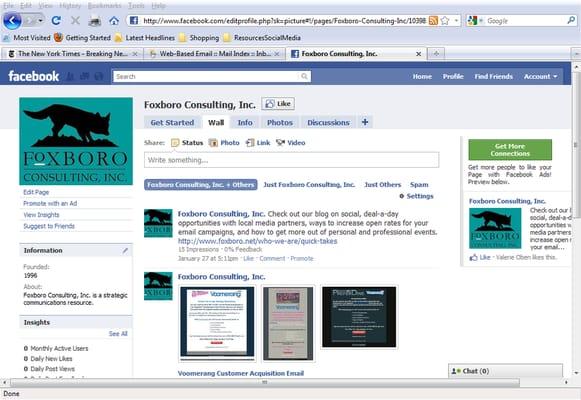Click the Facebook Search field
Screen dimensions: 581x400
(x=207, y=76)
